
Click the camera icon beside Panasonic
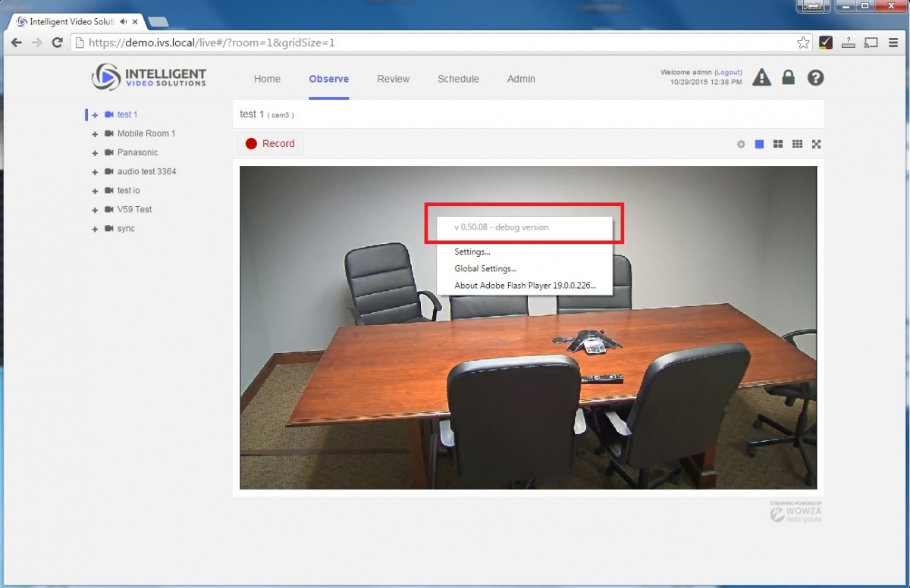pyautogui.click(x=109, y=152)
